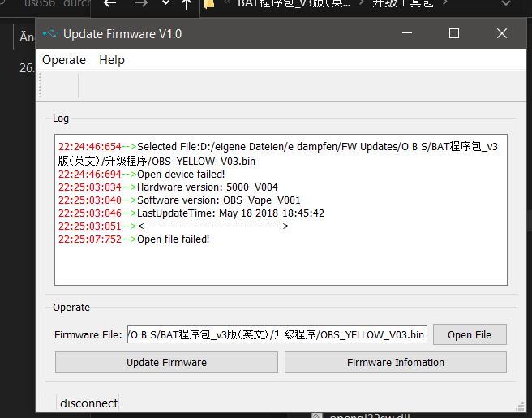Maximize the Update Firmware window
532x418 pixels.
tap(454, 34)
